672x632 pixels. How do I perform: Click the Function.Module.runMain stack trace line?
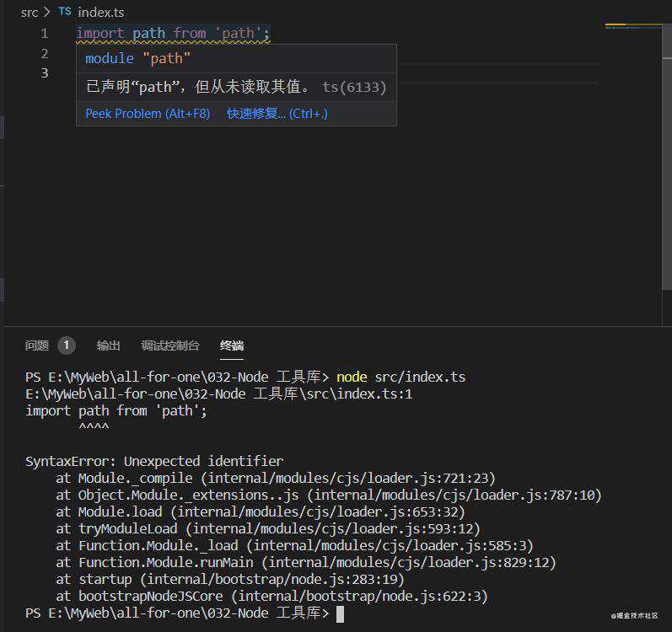pyautogui.click(x=306, y=562)
